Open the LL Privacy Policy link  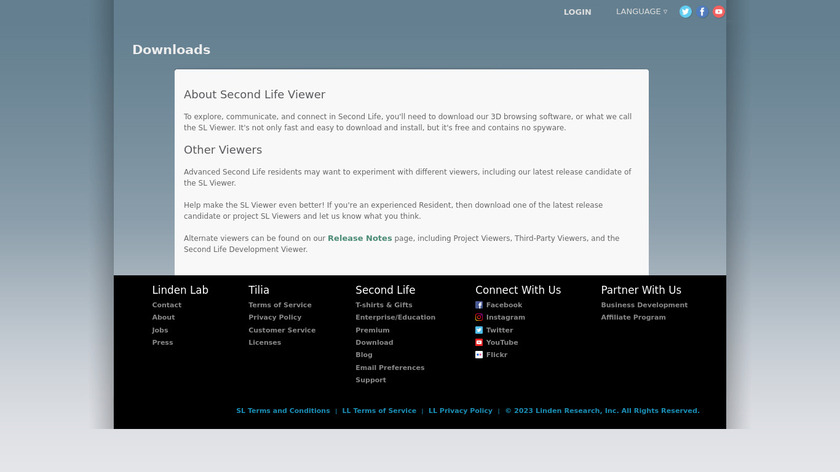460,411
